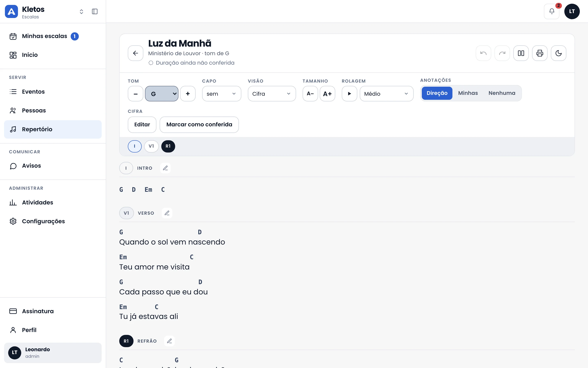
Task: Open Atividades in sidebar
Action: pos(53,202)
